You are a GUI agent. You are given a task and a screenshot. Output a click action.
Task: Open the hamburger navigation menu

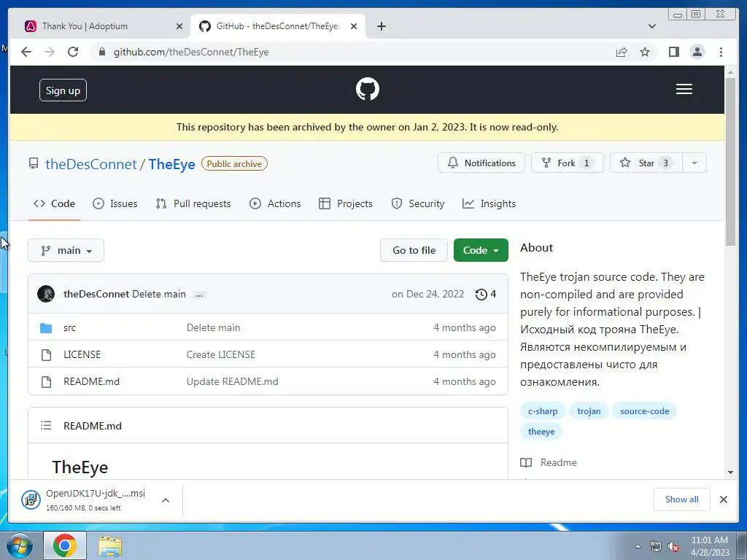click(684, 89)
